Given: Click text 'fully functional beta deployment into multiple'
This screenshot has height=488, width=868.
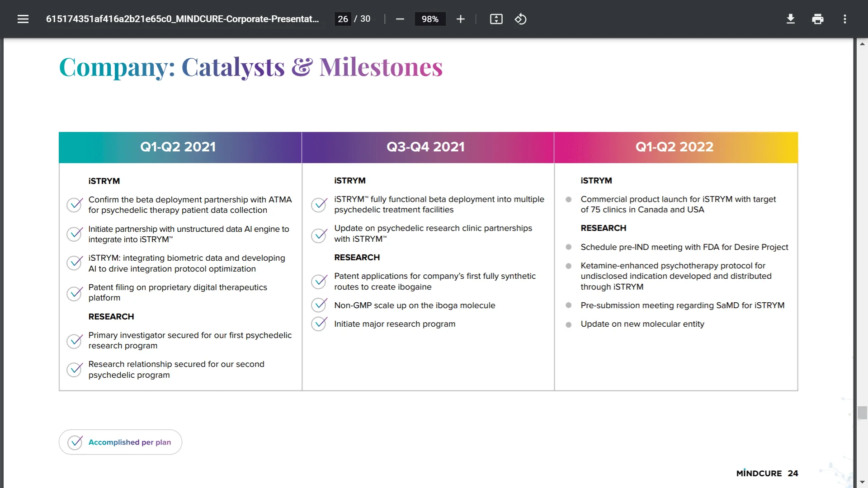Looking at the screenshot, I should (458, 199).
